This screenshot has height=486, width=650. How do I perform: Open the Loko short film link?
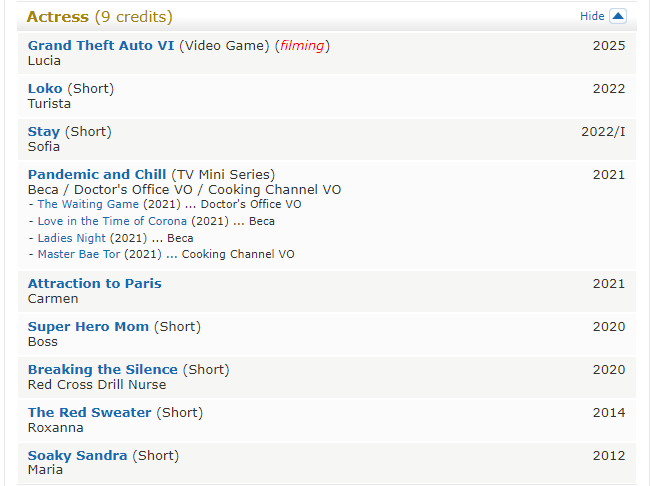tap(45, 88)
